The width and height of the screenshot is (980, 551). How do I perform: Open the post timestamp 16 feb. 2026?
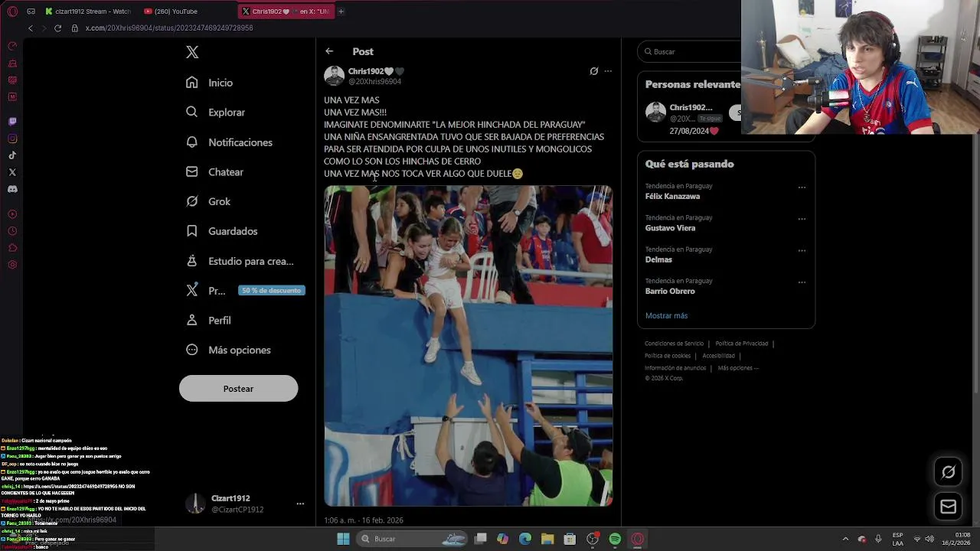click(x=364, y=520)
